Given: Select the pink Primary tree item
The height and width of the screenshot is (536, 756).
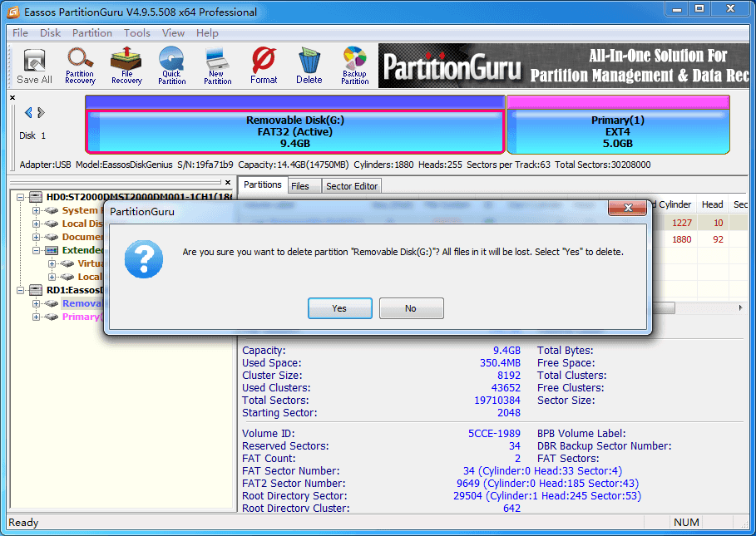Looking at the screenshot, I should click(x=82, y=317).
